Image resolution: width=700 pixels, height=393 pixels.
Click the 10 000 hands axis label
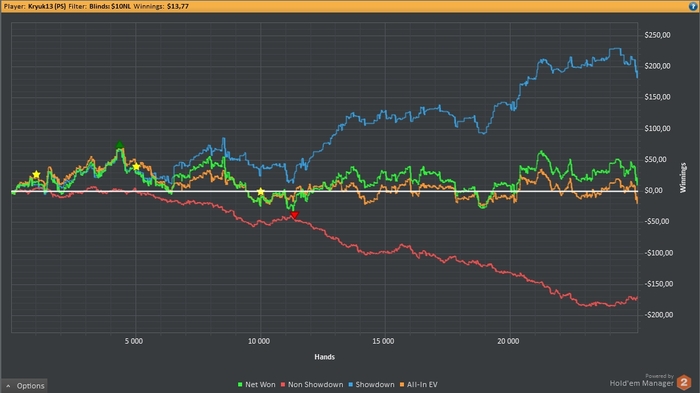click(259, 341)
